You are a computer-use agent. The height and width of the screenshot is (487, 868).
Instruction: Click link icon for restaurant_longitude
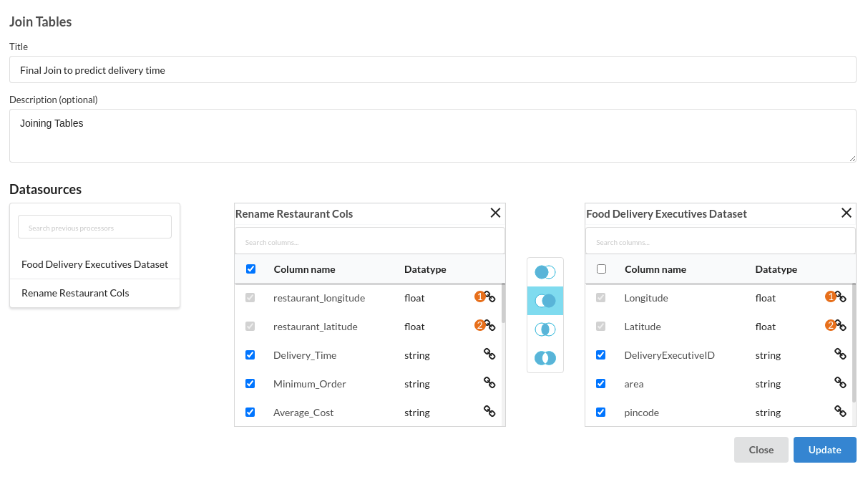(489, 296)
